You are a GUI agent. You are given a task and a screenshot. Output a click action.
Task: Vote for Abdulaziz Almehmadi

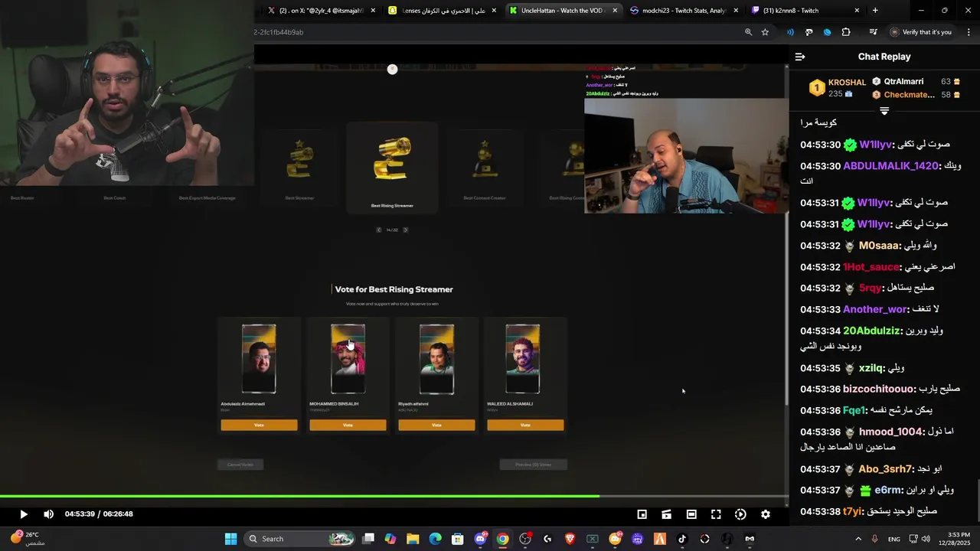tap(259, 425)
